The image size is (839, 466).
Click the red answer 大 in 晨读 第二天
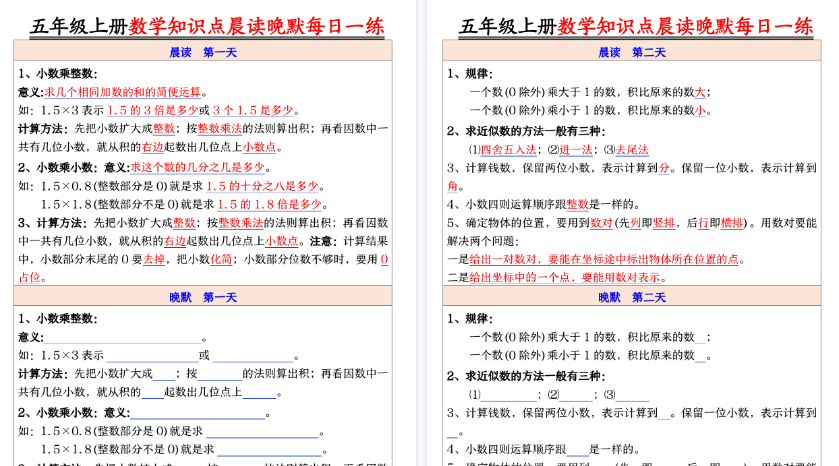(x=700, y=92)
